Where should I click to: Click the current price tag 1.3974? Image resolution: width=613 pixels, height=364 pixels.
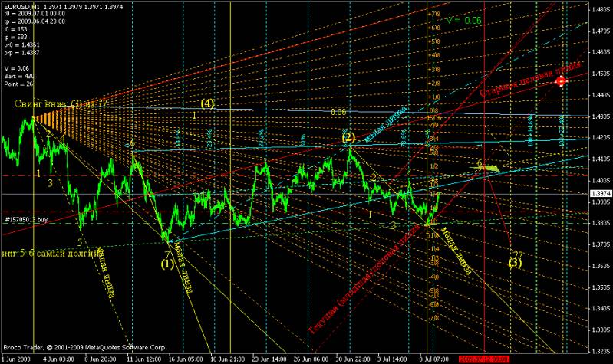click(x=601, y=194)
